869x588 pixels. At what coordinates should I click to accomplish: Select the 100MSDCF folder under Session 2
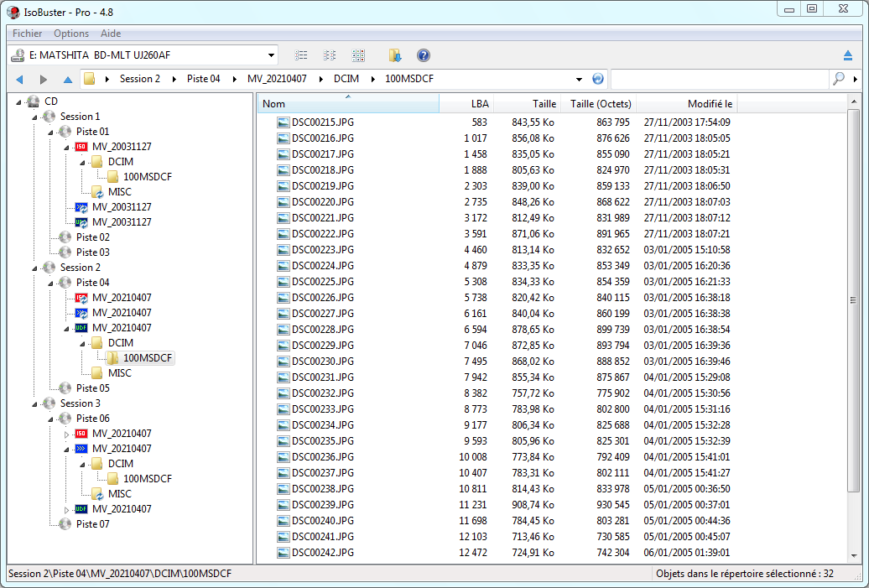[x=139, y=358]
